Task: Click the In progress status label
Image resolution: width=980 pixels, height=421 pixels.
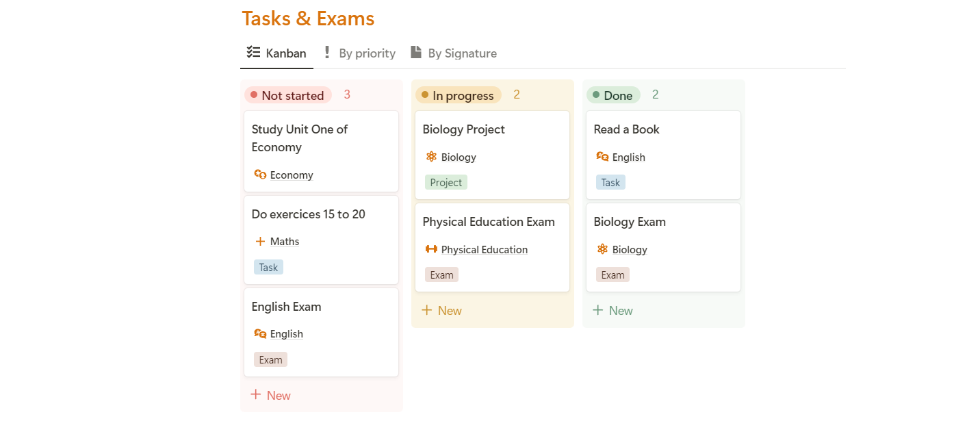Action: pyautogui.click(x=459, y=95)
